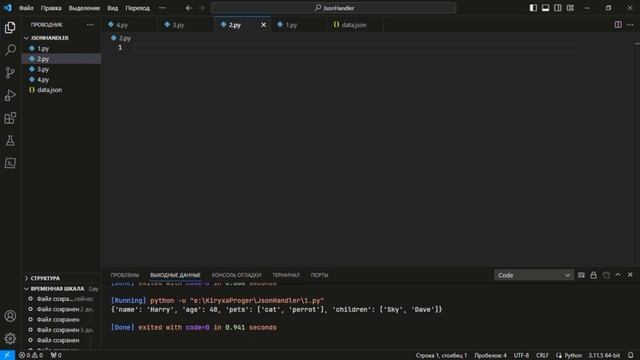The height and width of the screenshot is (360, 640).
Task: Open output log in editor icon
Action: coord(606,275)
